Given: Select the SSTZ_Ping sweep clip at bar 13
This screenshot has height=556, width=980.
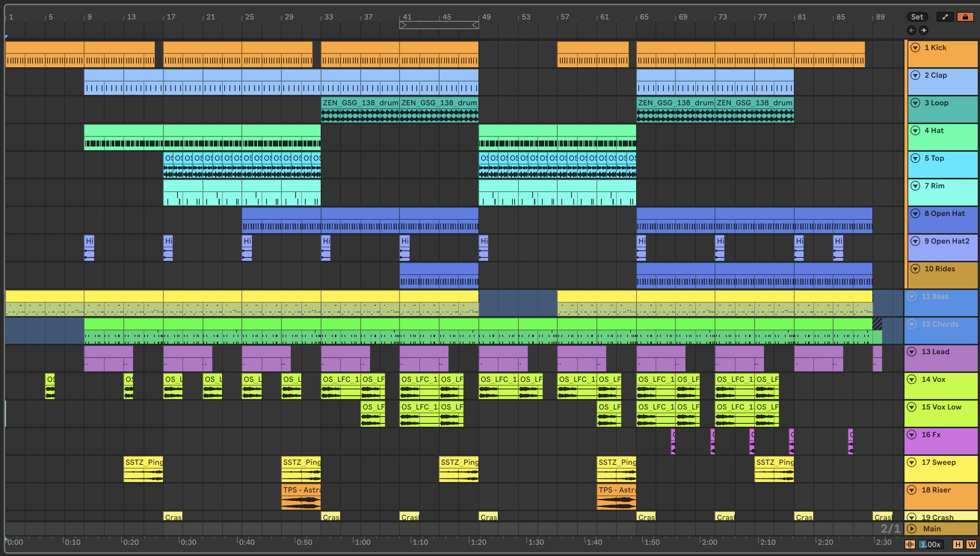Looking at the screenshot, I should click(x=143, y=469).
